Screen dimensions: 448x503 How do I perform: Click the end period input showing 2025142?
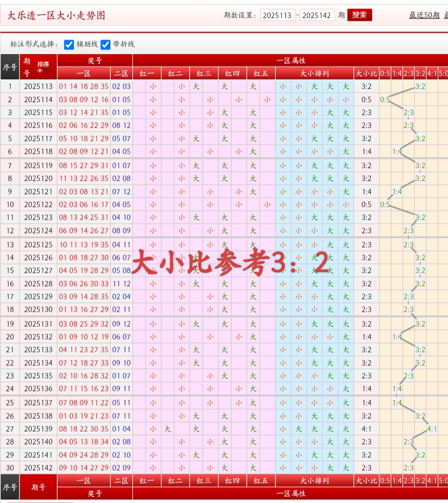pyautogui.click(x=318, y=15)
